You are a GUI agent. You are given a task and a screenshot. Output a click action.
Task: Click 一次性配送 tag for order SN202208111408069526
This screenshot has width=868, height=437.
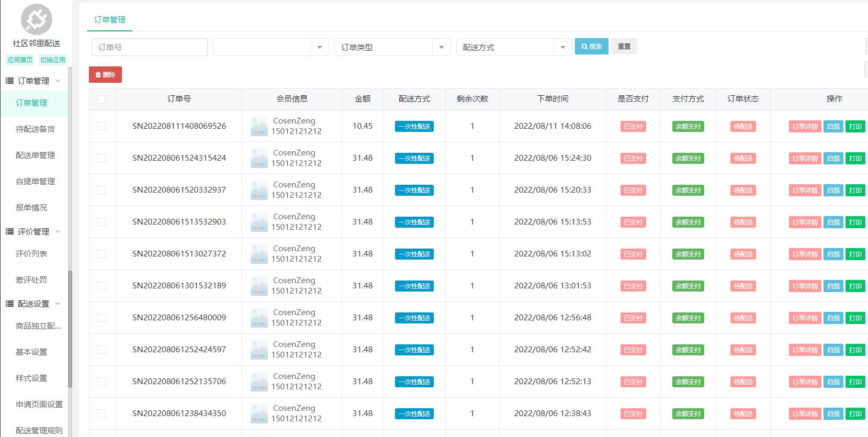(414, 127)
